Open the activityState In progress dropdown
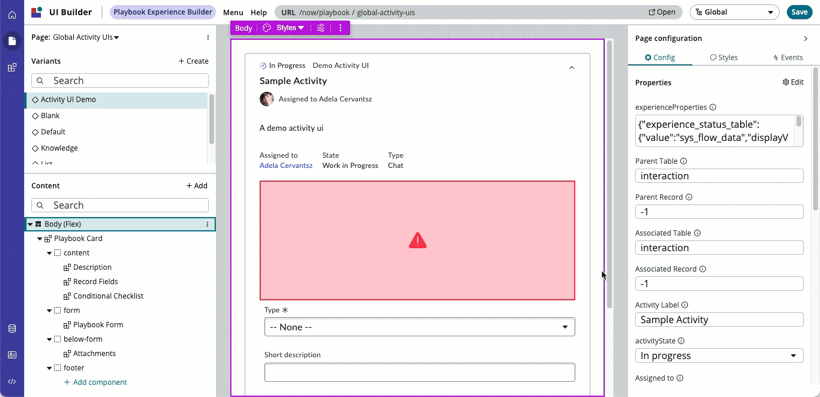This screenshot has height=397, width=820. (719, 356)
